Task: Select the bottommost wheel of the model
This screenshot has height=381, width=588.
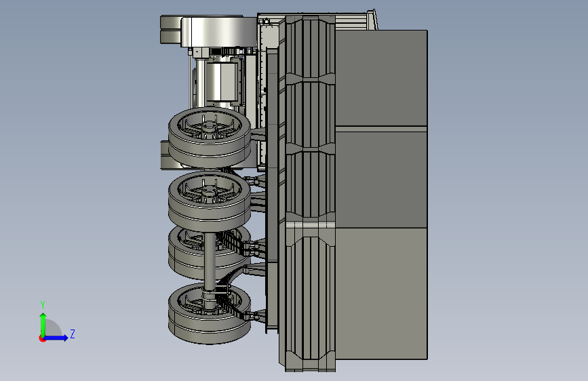Action: click(x=210, y=313)
